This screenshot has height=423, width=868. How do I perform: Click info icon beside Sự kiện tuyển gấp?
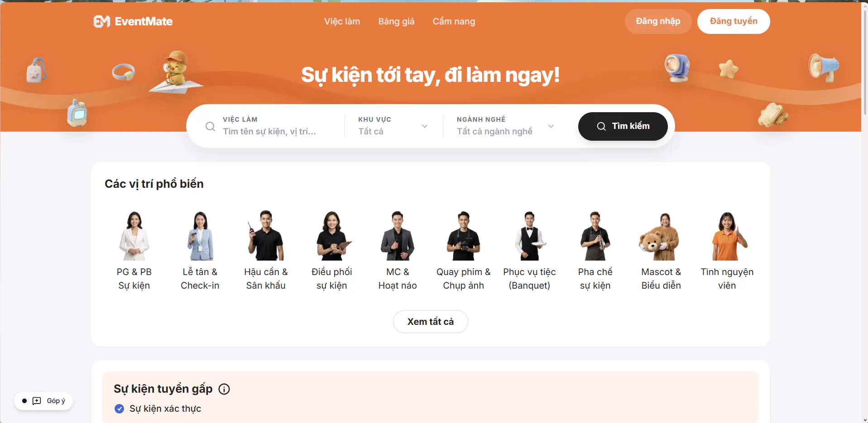pyautogui.click(x=224, y=389)
